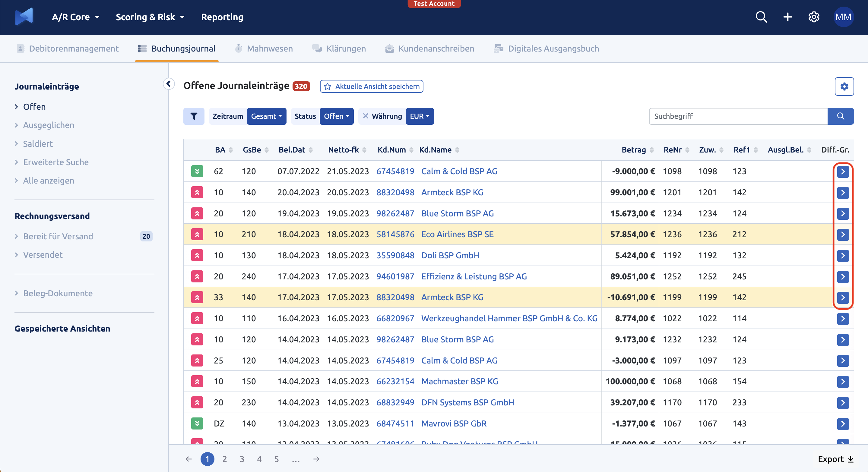This screenshot has height=472, width=868.
Task: Go to the next page with the right arrow
Action: tap(316, 459)
